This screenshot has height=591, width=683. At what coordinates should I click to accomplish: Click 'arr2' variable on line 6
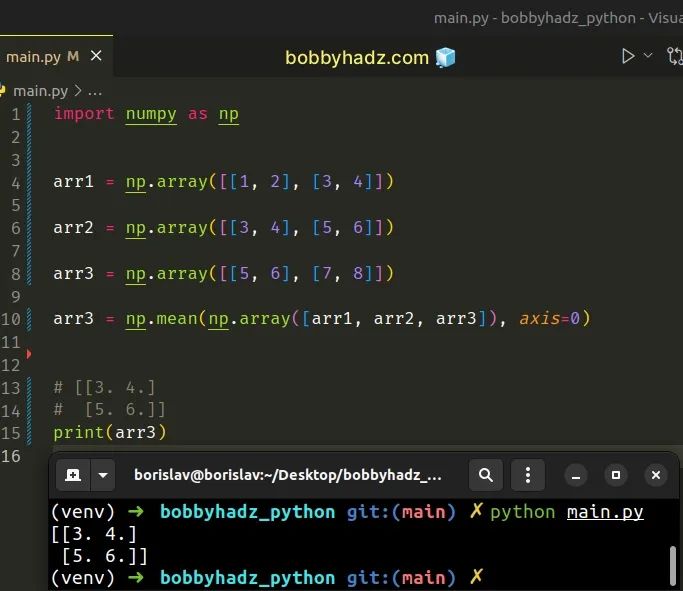tap(73, 227)
